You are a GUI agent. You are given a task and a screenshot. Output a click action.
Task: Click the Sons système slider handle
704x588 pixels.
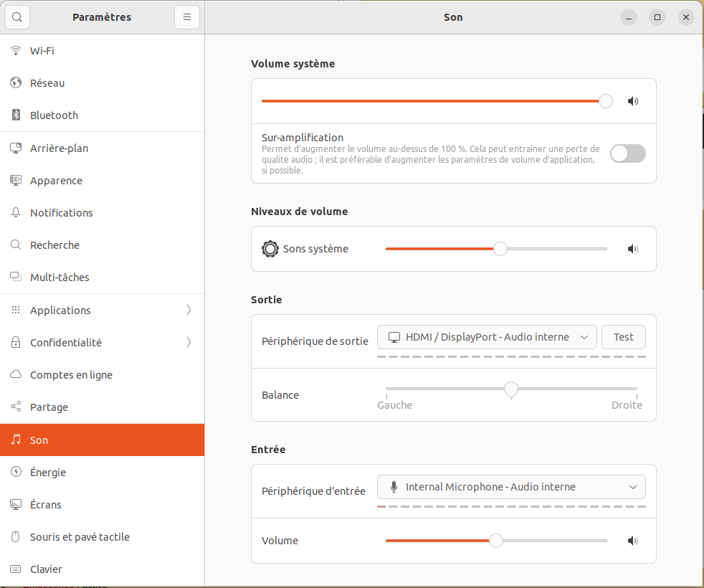point(500,249)
